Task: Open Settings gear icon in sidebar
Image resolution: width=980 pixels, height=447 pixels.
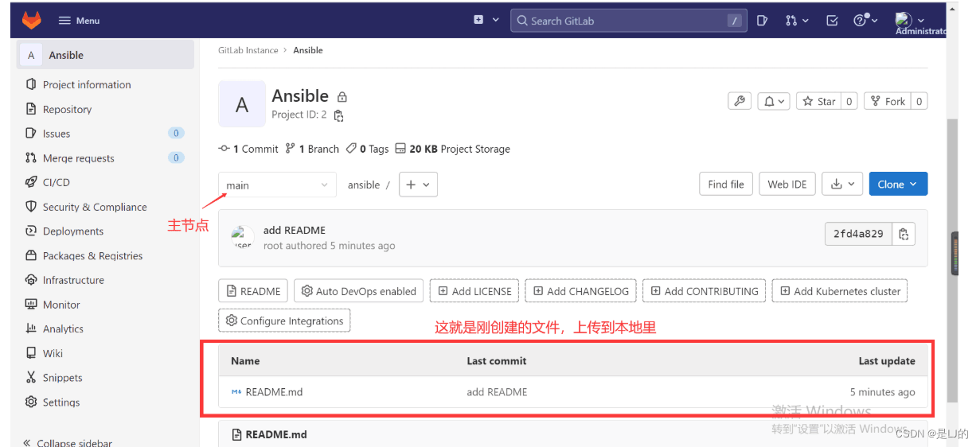Action: (x=31, y=402)
